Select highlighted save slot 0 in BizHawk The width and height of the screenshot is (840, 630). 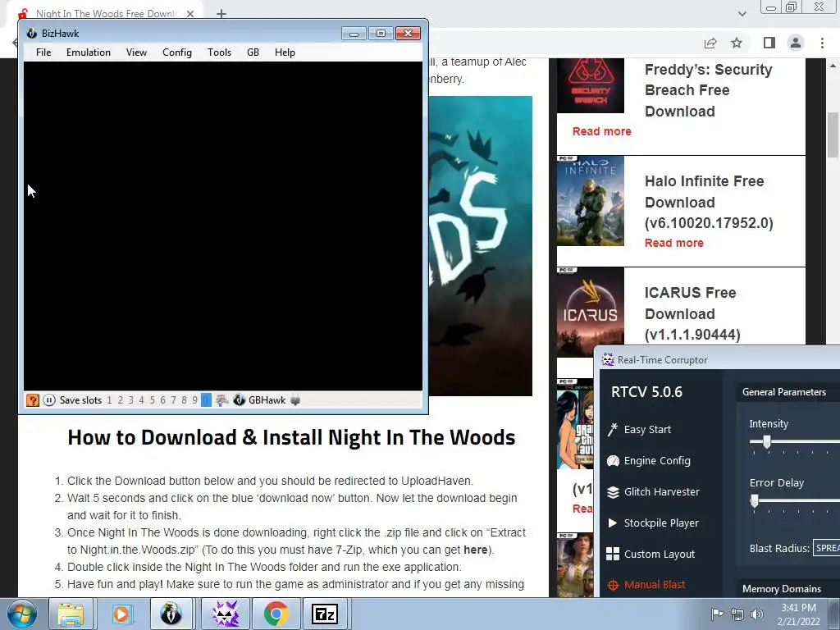click(x=206, y=400)
